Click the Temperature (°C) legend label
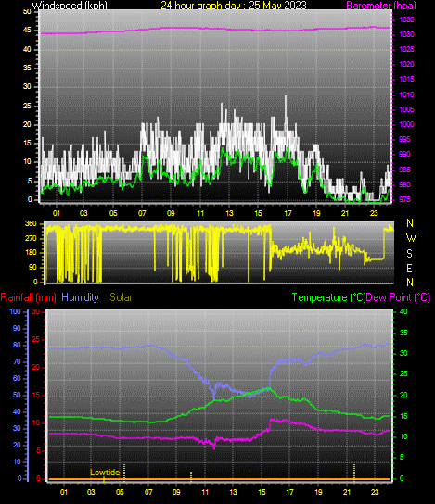 (328, 297)
